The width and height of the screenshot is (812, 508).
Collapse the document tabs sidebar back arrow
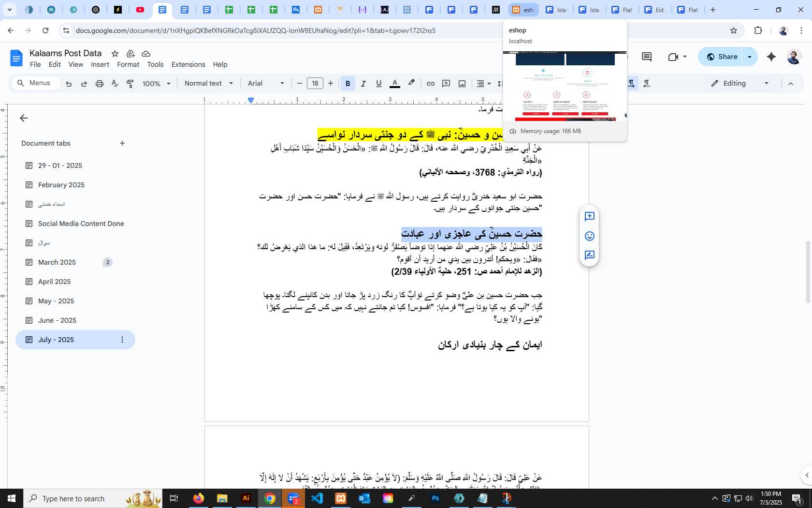[23, 118]
